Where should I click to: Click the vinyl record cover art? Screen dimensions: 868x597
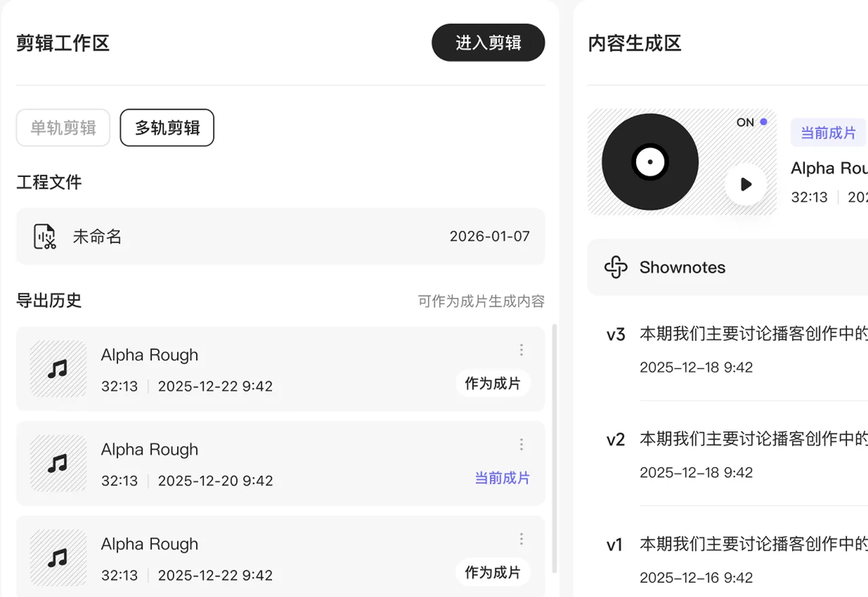(x=650, y=162)
